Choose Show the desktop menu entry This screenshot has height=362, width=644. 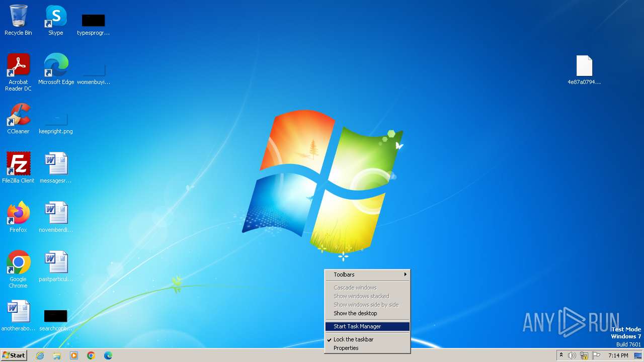[367, 313]
